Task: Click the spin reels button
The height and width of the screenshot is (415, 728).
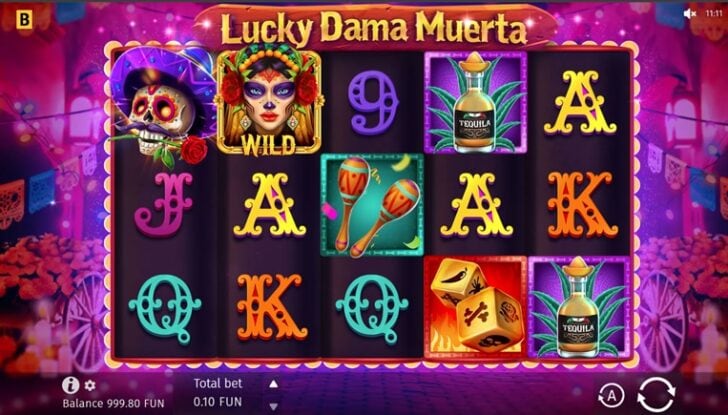Action: pos(656,395)
